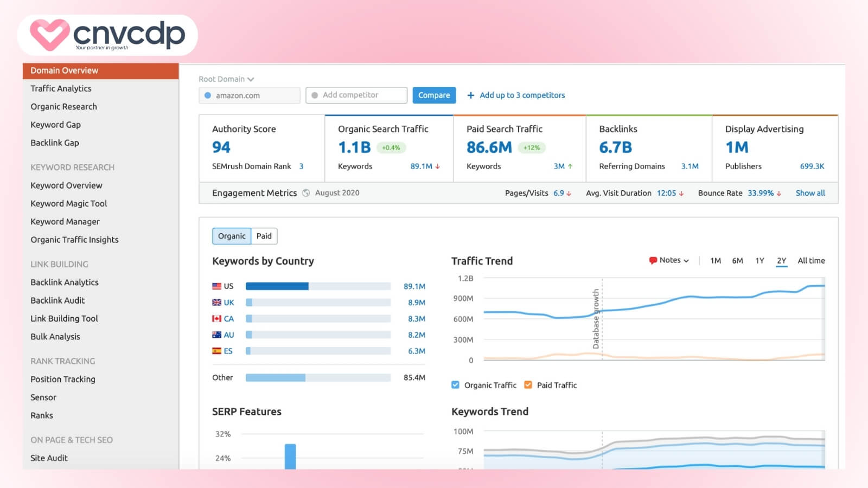Open Domain Overview in sidebar
The image size is (868, 488).
[101, 70]
